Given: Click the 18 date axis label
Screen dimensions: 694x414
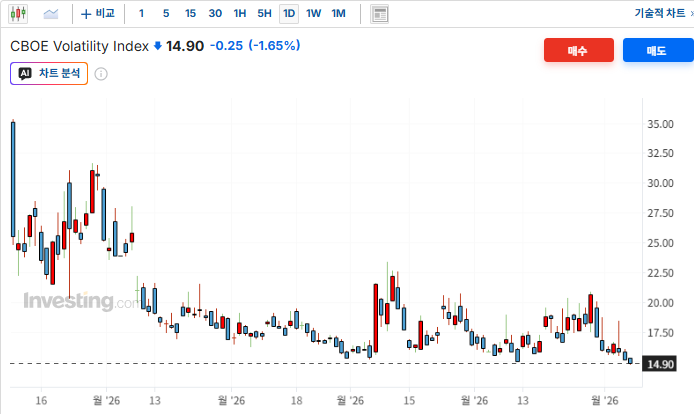Looking at the screenshot, I should pyautogui.click(x=297, y=401).
